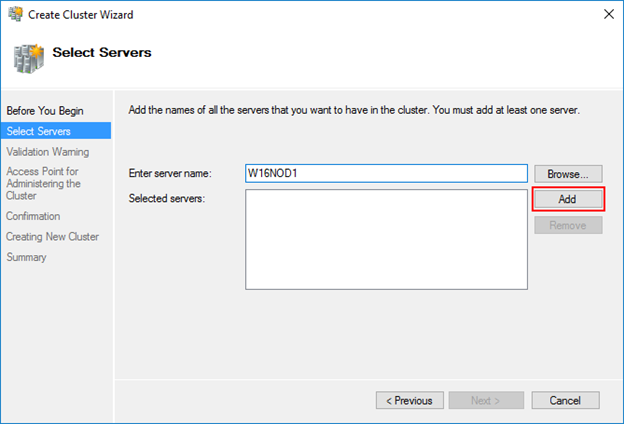Viewport: 624px width, 424px height.
Task: Open the Confirmation step in sidebar
Action: coord(33,216)
